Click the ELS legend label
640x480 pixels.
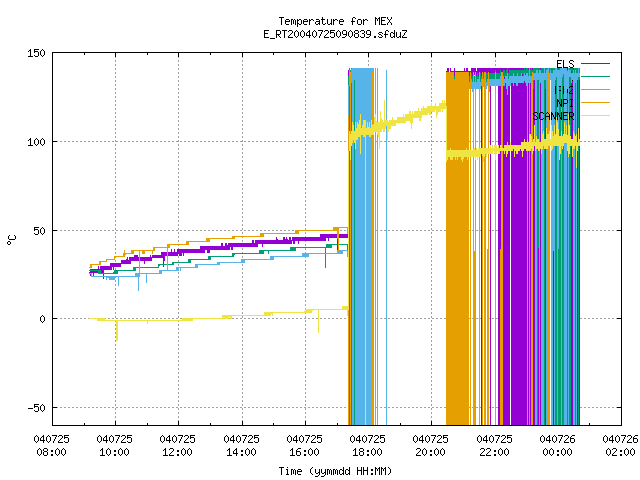tap(565, 64)
